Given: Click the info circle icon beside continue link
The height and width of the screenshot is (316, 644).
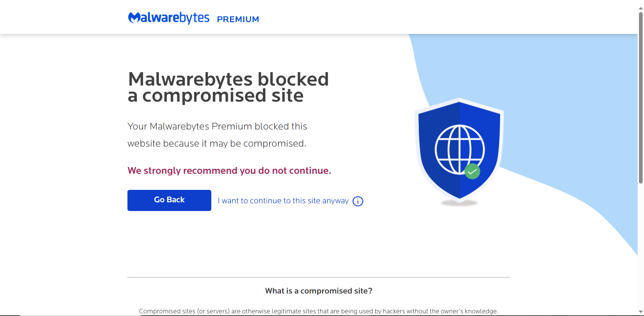Looking at the screenshot, I should click(358, 201).
